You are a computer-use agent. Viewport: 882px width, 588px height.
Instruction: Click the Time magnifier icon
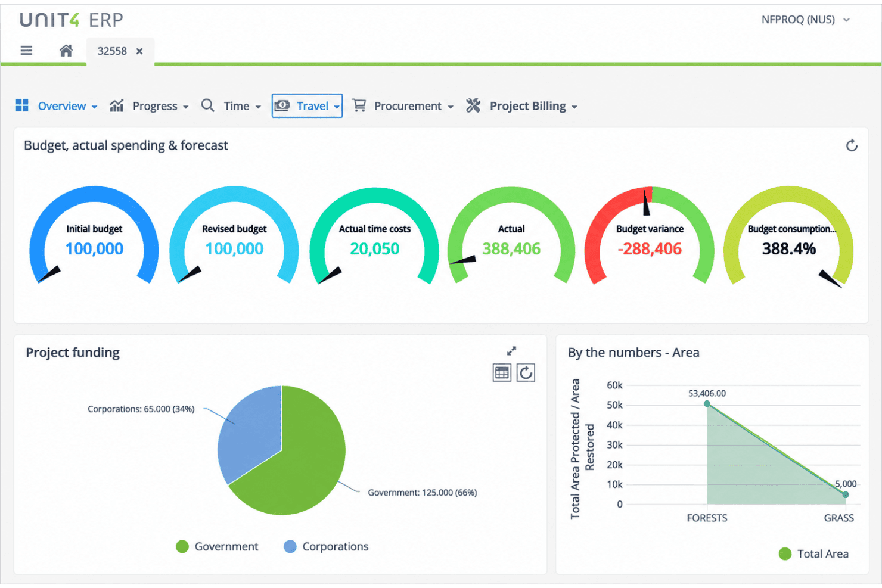coord(207,105)
